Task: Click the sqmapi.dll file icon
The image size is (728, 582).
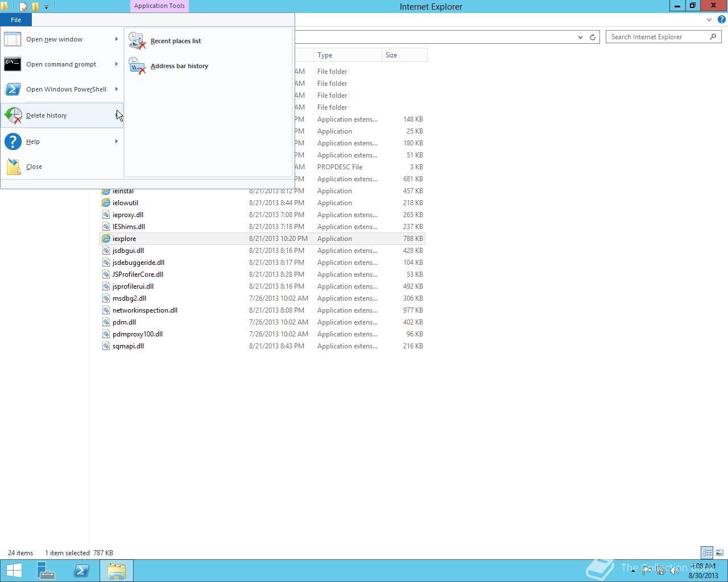Action: [x=106, y=346]
